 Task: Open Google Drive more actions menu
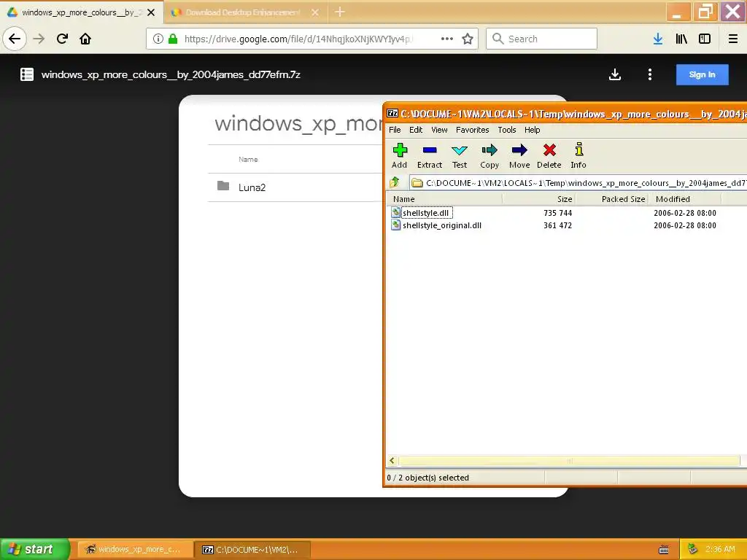click(x=650, y=74)
